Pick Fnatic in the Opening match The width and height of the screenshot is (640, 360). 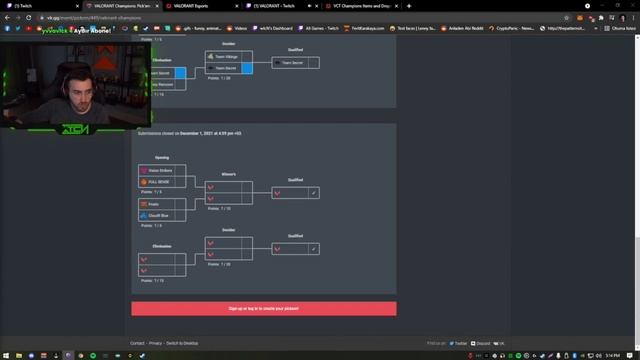[x=157, y=204]
